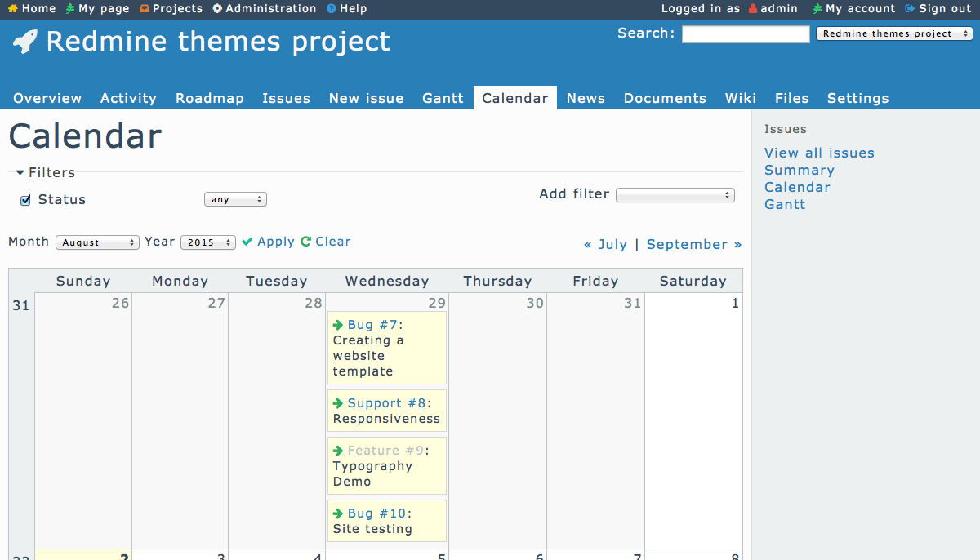This screenshot has width=980, height=560.
Task: Click the Search input field
Action: tap(746, 34)
